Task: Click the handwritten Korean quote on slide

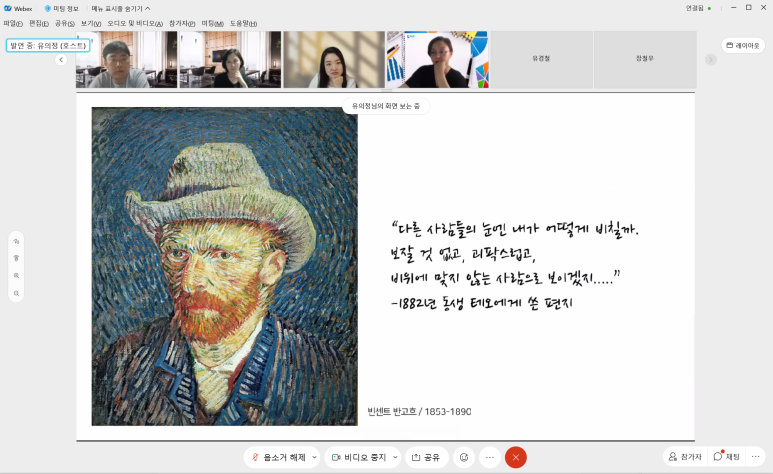Action: pos(514,265)
